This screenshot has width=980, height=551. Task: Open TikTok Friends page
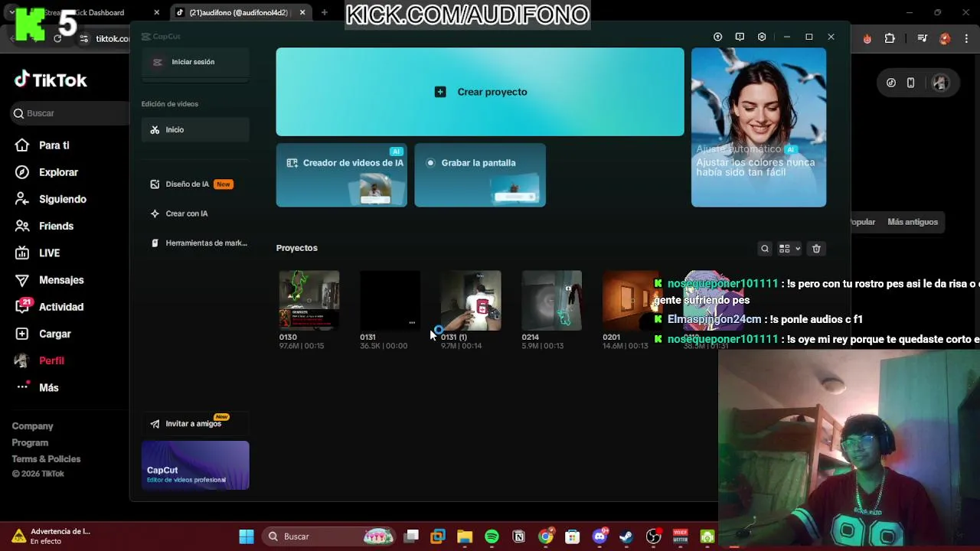pos(56,226)
